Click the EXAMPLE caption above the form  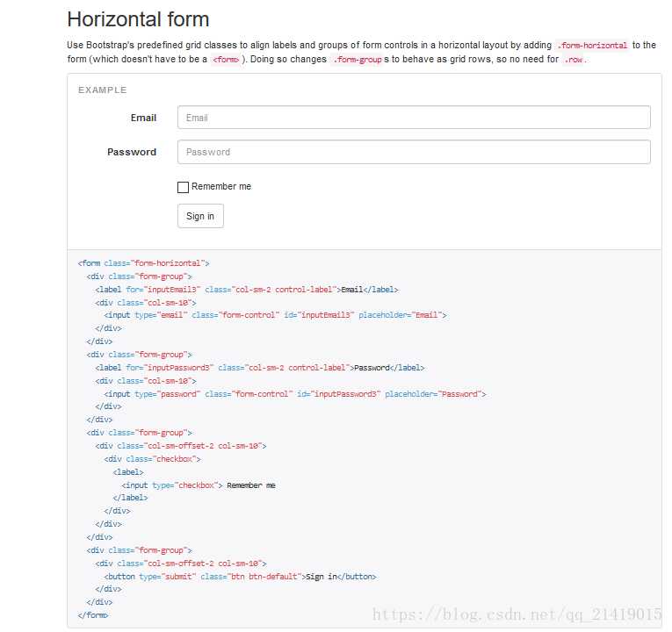(x=102, y=90)
